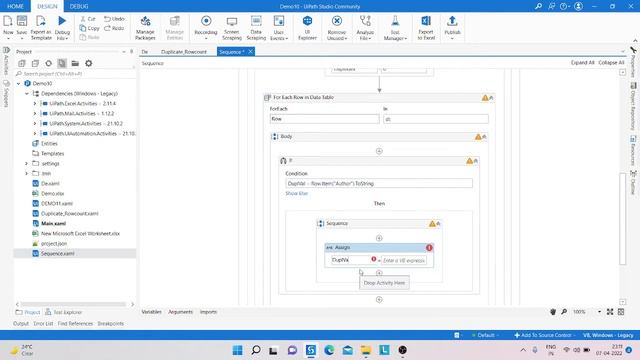Viewport: 640px width, 360px height.
Task: Click the Undo button
Action: 114,19
